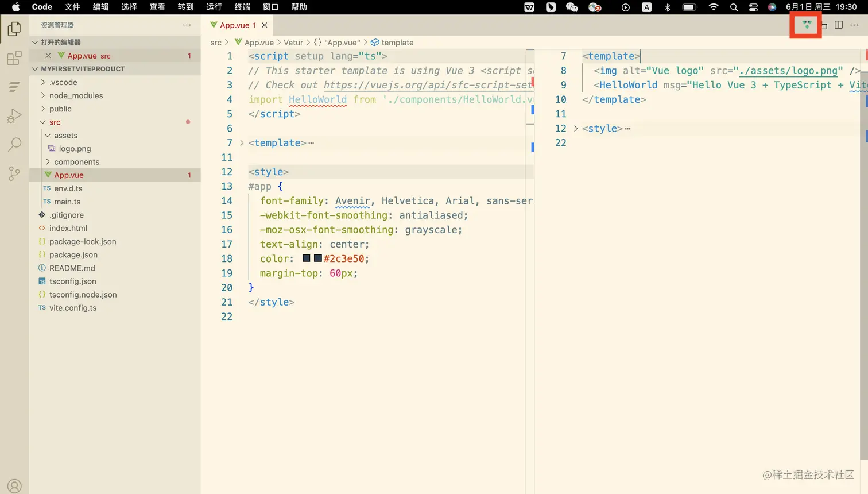Click the stacked-lines icon in the activity bar
This screenshot has height=494, width=868.
pos(14,87)
